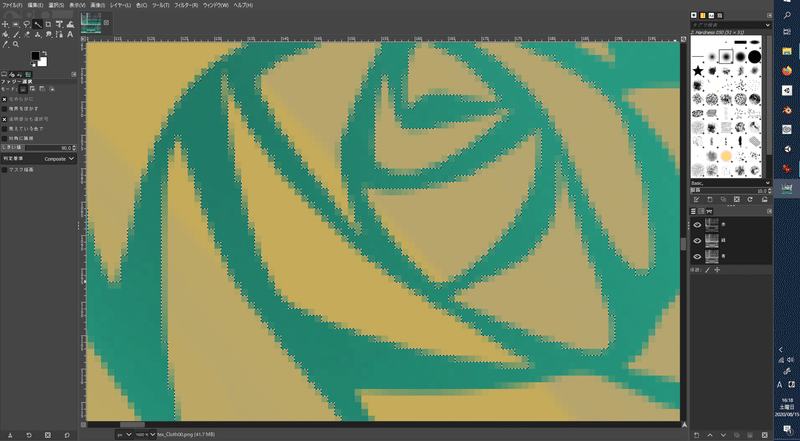Enable 境界をぼかす feather edges
This screenshot has height=441, width=800.
point(5,109)
